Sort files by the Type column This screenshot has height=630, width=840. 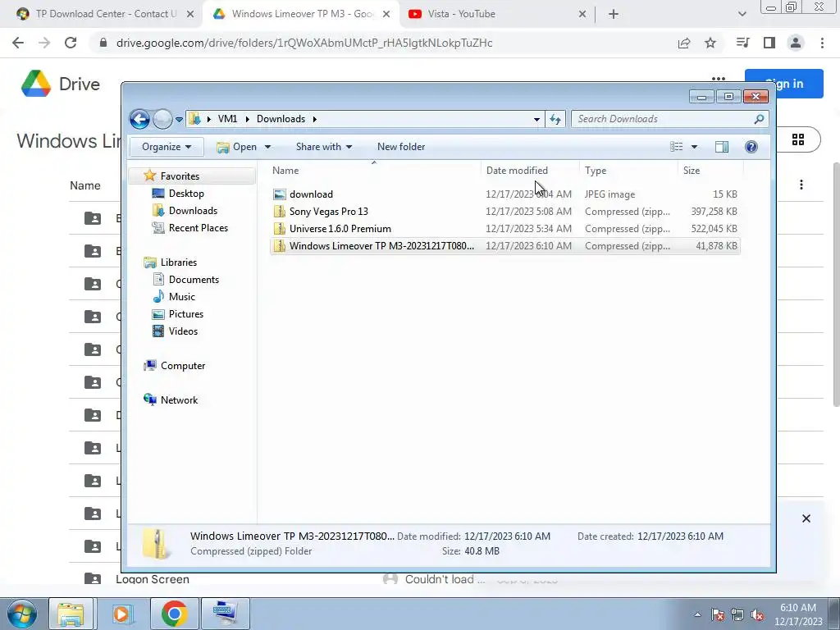click(x=596, y=171)
